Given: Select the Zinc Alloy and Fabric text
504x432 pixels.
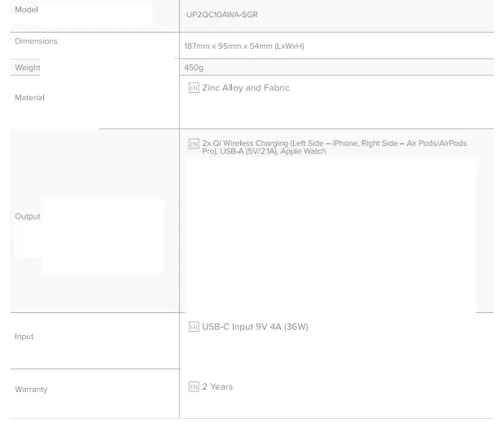Looking at the screenshot, I should pos(246,88).
